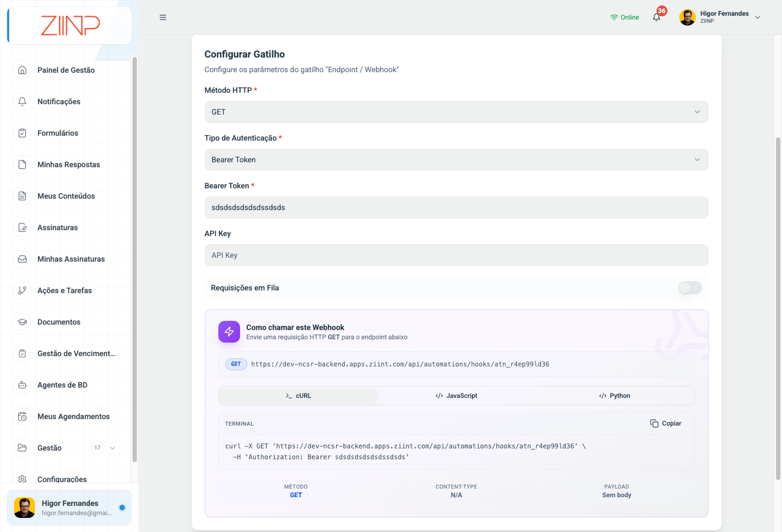782x532 pixels.
Task: Click the main page vertical scrollbar
Action: point(778,308)
